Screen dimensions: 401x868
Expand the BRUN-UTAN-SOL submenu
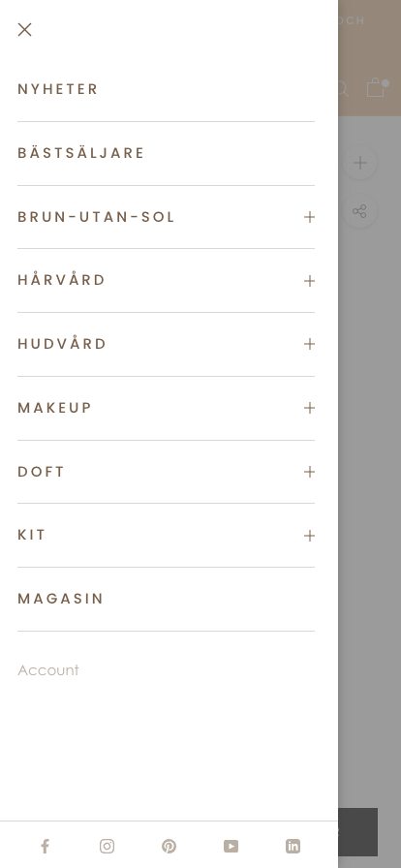[x=310, y=217]
